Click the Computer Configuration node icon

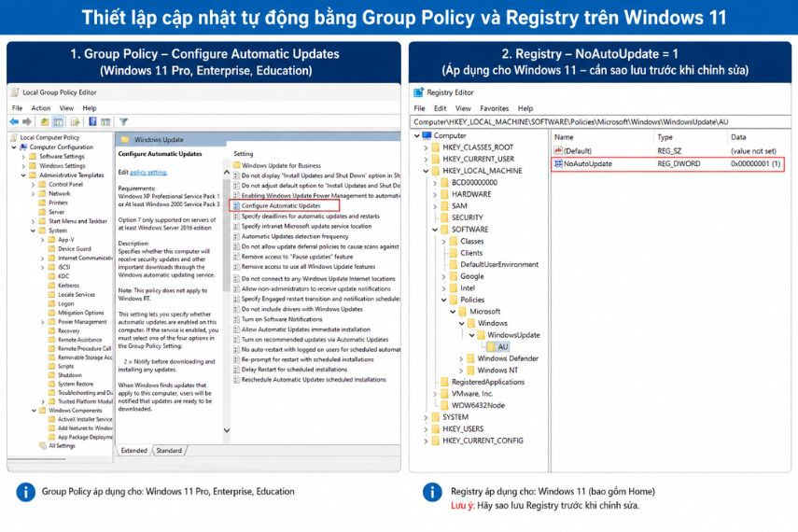click(23, 147)
